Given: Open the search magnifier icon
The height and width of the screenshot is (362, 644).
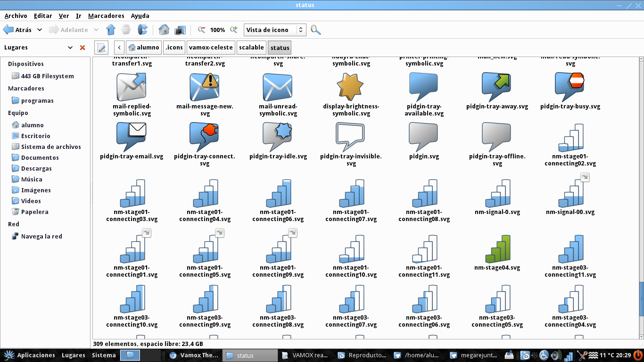Looking at the screenshot, I should [315, 29].
